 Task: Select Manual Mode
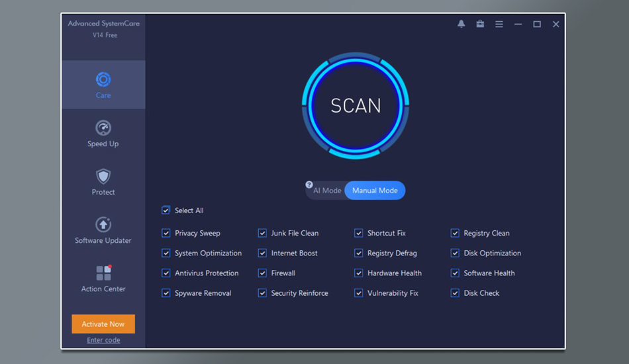coord(375,191)
